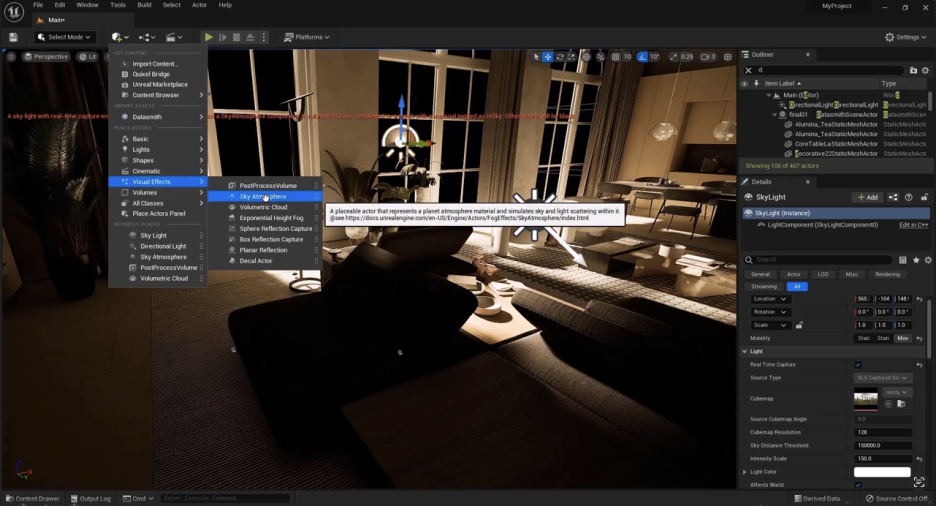Image resolution: width=936 pixels, height=506 pixels.
Task: Collapse the Main (Editor) tree node
Action: (769, 95)
